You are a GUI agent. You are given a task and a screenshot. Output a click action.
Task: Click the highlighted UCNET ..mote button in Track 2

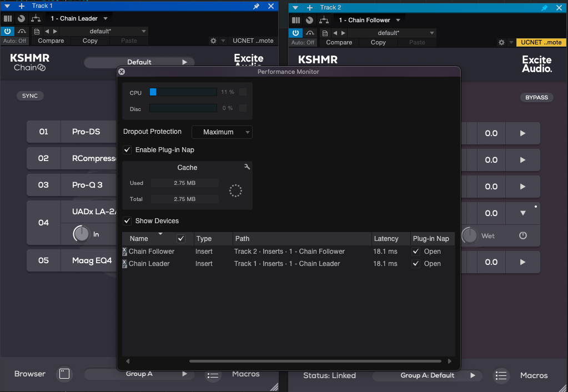[x=541, y=42]
